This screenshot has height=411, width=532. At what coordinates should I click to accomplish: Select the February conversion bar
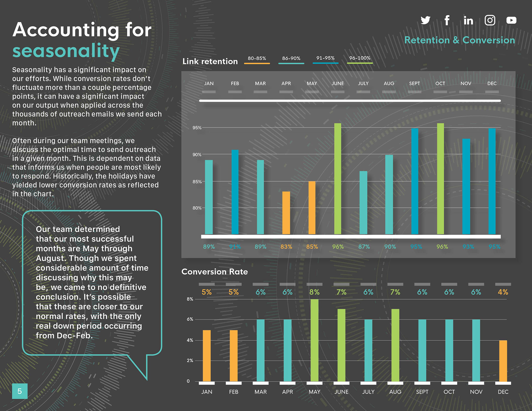234,356
